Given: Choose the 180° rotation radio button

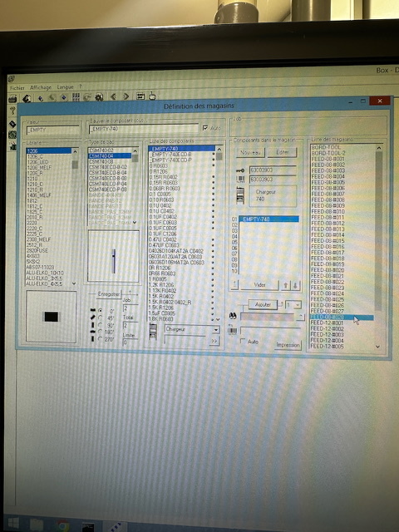Looking at the screenshot, I should click(x=100, y=332).
